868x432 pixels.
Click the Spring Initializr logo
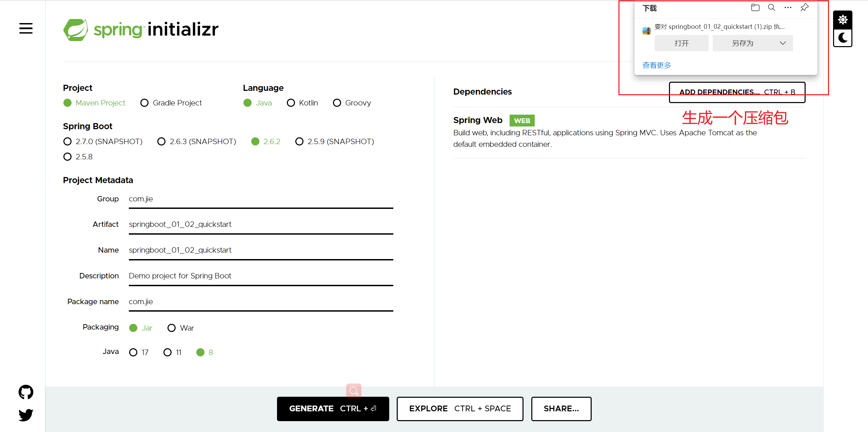click(141, 30)
